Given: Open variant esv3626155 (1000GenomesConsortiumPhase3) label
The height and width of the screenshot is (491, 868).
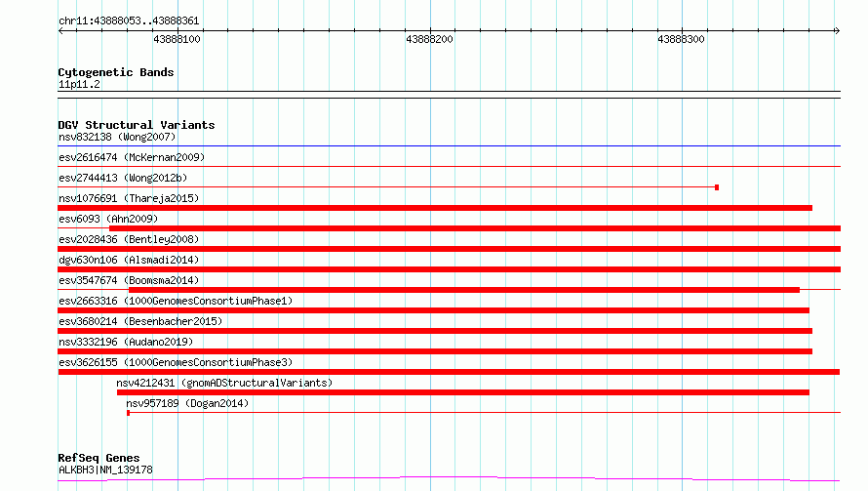Looking at the screenshot, I should 176,362.
